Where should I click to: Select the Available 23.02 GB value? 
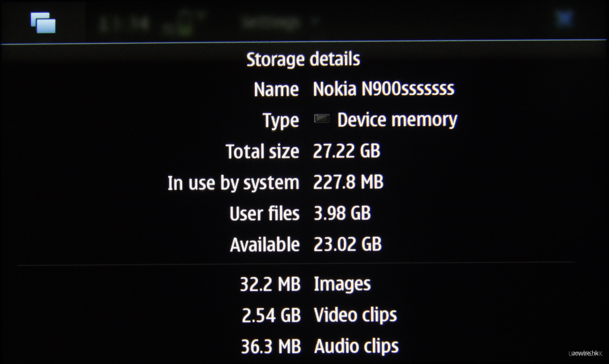347,244
